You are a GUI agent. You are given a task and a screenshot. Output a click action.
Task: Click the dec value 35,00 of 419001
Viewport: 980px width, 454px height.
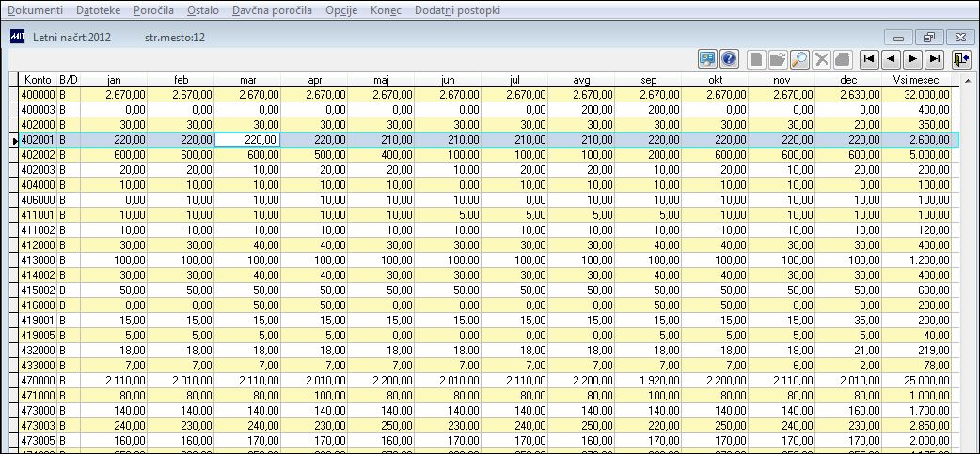[848, 320]
